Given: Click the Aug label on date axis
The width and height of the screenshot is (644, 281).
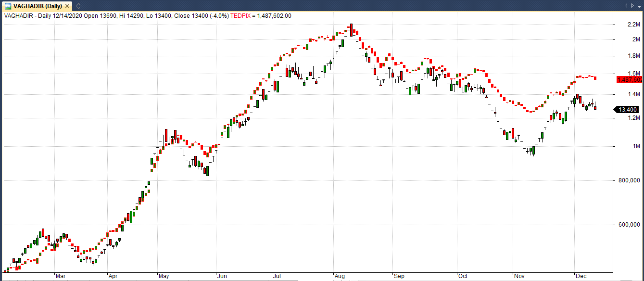Looking at the screenshot, I should click(x=339, y=277).
